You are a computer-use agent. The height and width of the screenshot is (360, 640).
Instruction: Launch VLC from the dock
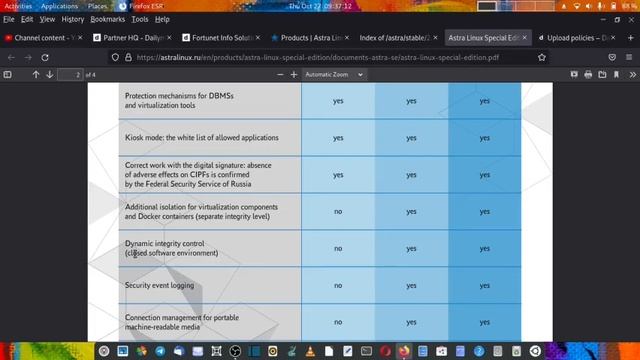(x=310, y=351)
